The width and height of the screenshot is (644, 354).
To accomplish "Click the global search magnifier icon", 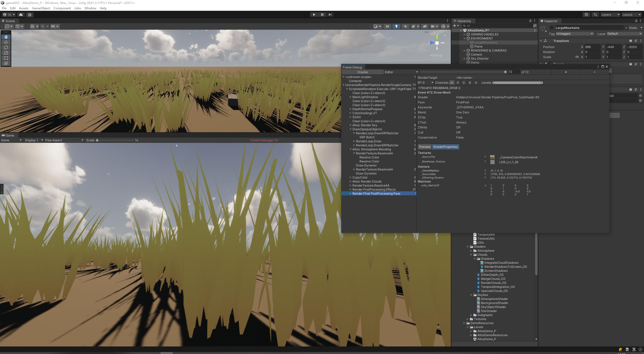I will [595, 15].
